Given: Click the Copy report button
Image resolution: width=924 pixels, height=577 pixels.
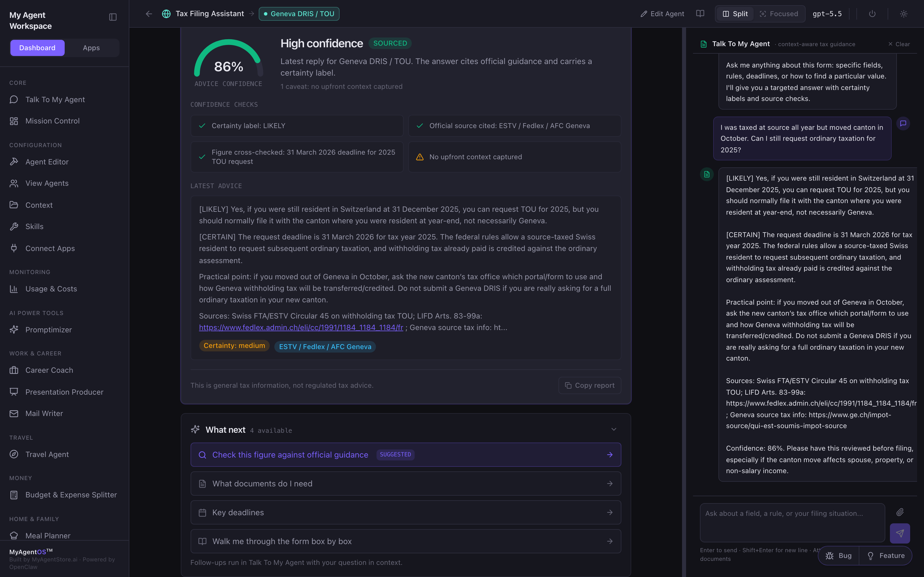Looking at the screenshot, I should point(590,385).
